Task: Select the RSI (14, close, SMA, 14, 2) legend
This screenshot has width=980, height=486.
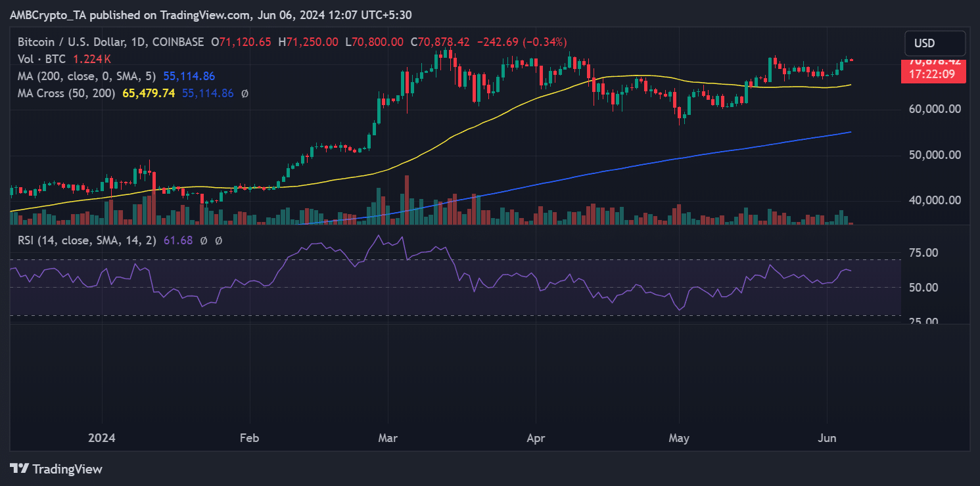Action: pos(87,240)
